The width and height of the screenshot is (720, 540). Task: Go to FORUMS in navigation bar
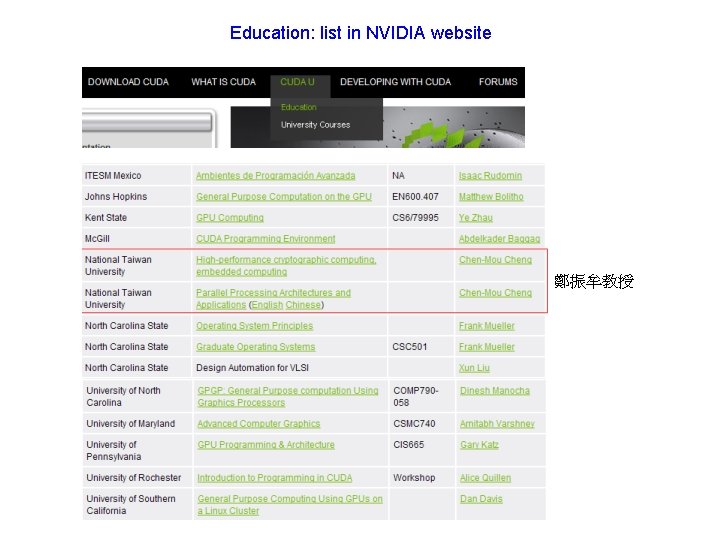click(x=498, y=82)
